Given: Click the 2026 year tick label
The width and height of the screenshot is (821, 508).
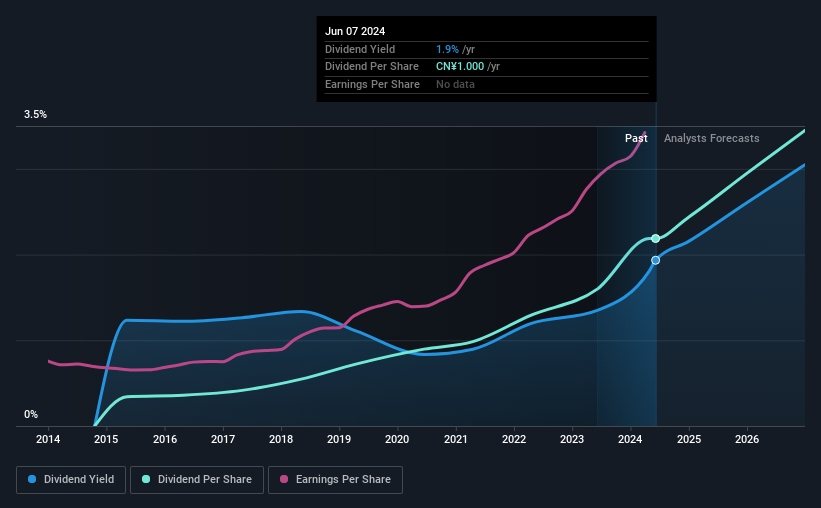Looking at the screenshot, I should pyautogui.click(x=747, y=439).
